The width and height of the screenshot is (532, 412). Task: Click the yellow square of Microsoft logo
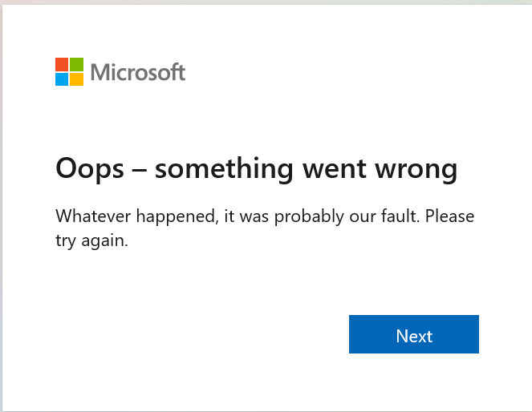(x=77, y=79)
